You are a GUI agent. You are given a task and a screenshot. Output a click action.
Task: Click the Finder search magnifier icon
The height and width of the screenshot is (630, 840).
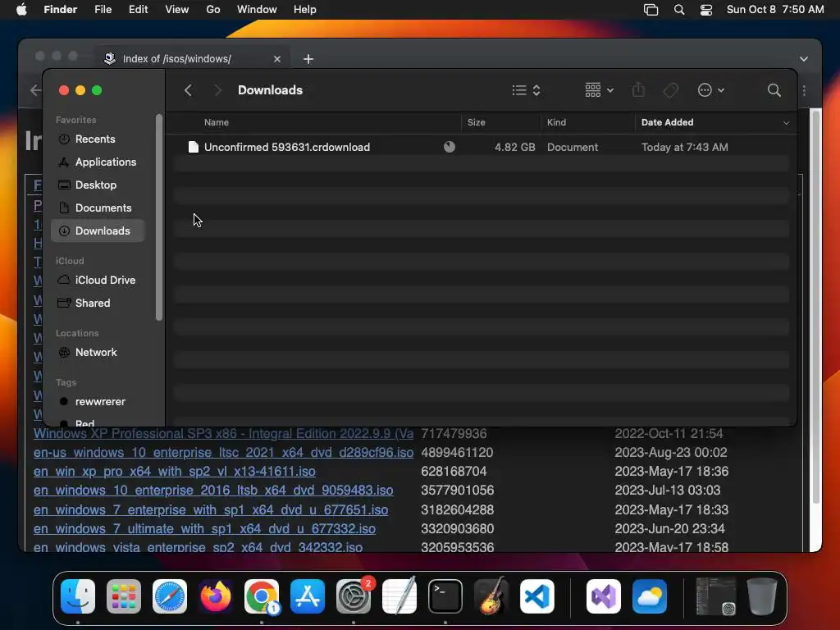tap(774, 90)
